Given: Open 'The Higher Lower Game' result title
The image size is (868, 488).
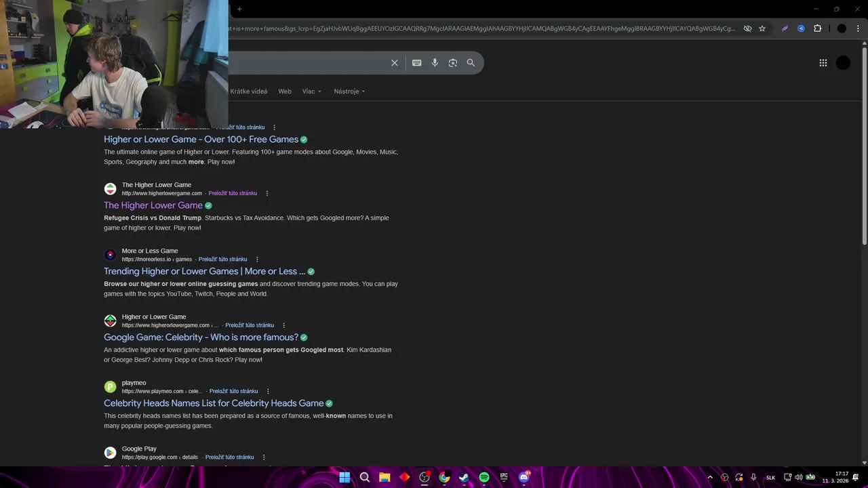Looking at the screenshot, I should point(153,205).
